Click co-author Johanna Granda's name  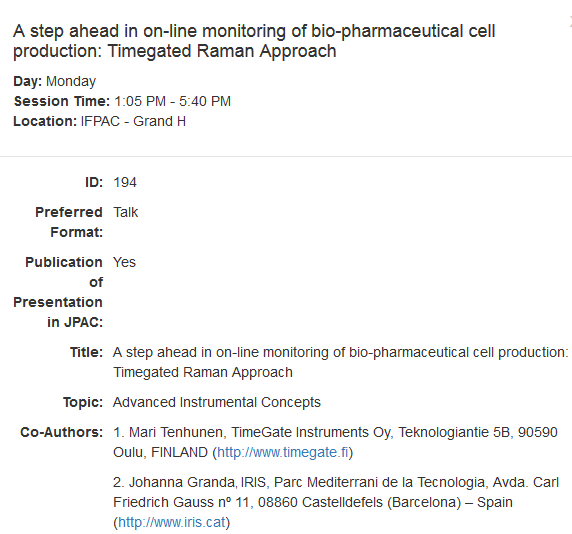click(x=181, y=482)
